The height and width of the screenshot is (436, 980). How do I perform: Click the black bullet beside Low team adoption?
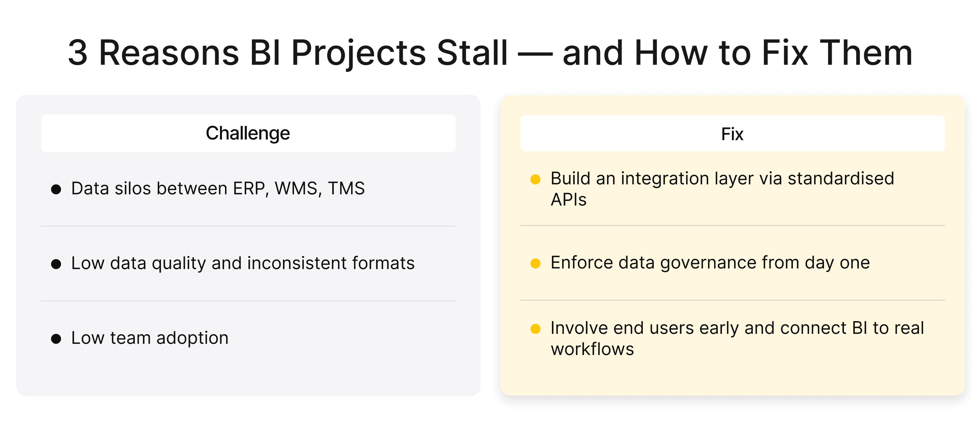tap(56, 339)
